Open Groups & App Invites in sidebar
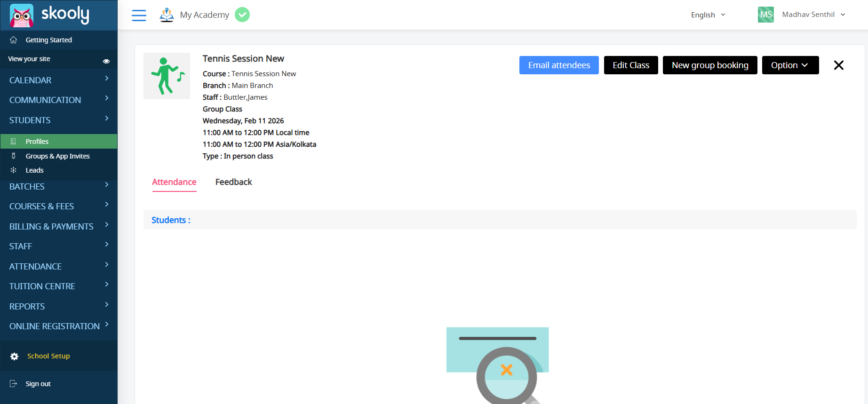 [57, 156]
